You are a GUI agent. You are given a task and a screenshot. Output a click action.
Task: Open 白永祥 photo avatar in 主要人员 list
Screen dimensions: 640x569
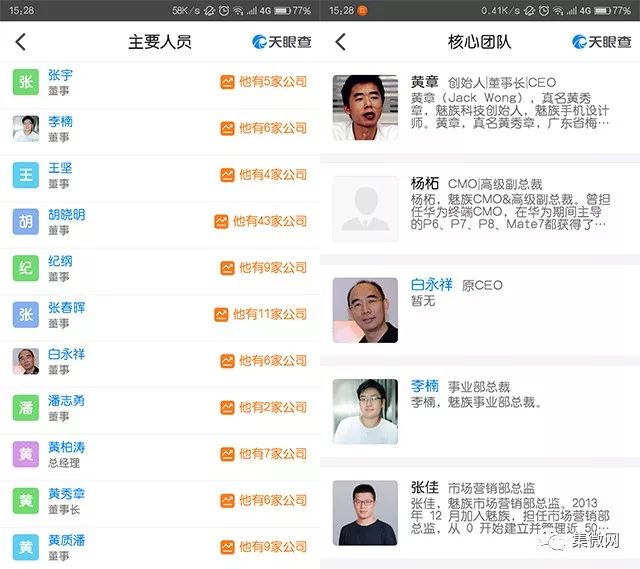click(26, 361)
